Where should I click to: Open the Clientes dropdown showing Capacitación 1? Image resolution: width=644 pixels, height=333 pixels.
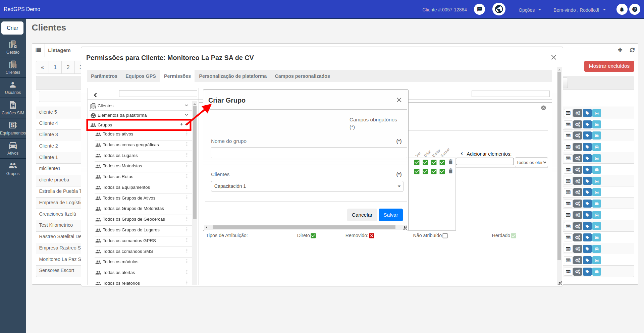(307, 186)
